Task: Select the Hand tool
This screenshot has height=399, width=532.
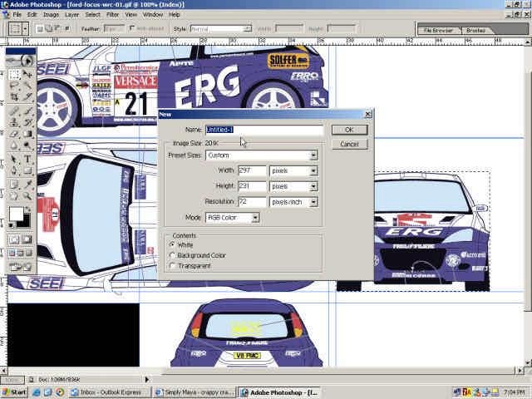Action: pos(14,195)
